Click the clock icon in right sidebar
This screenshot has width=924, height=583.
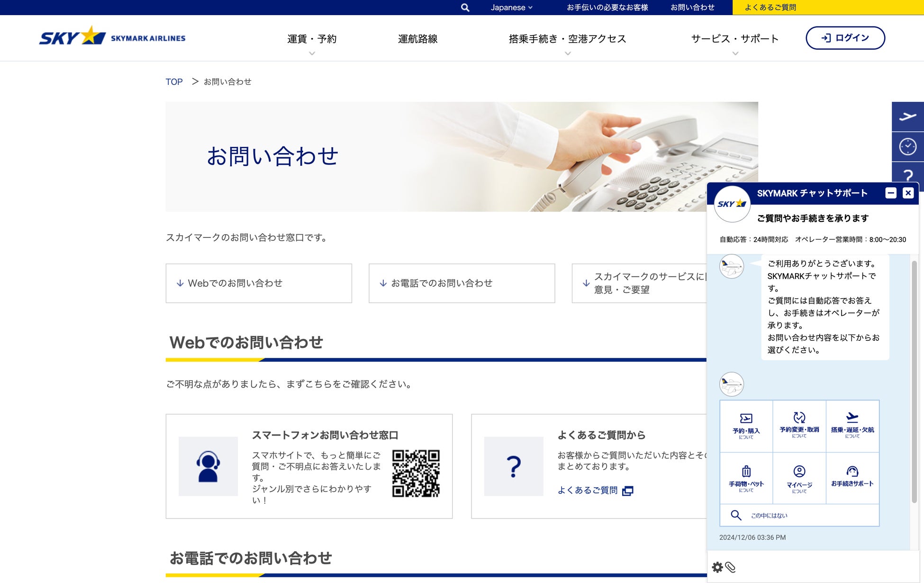point(907,147)
